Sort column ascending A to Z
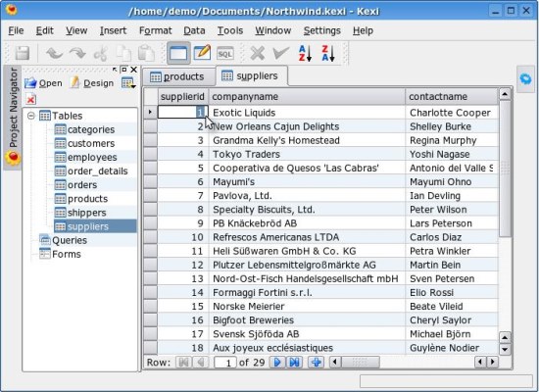This screenshot has height=392, width=539. pyautogui.click(x=305, y=53)
